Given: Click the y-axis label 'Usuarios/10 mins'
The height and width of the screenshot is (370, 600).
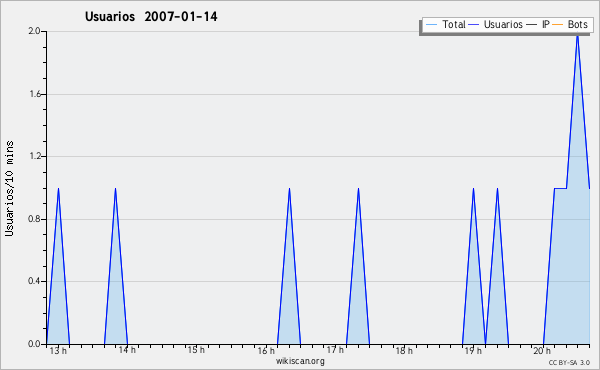Looking at the screenshot, I should [9, 188].
